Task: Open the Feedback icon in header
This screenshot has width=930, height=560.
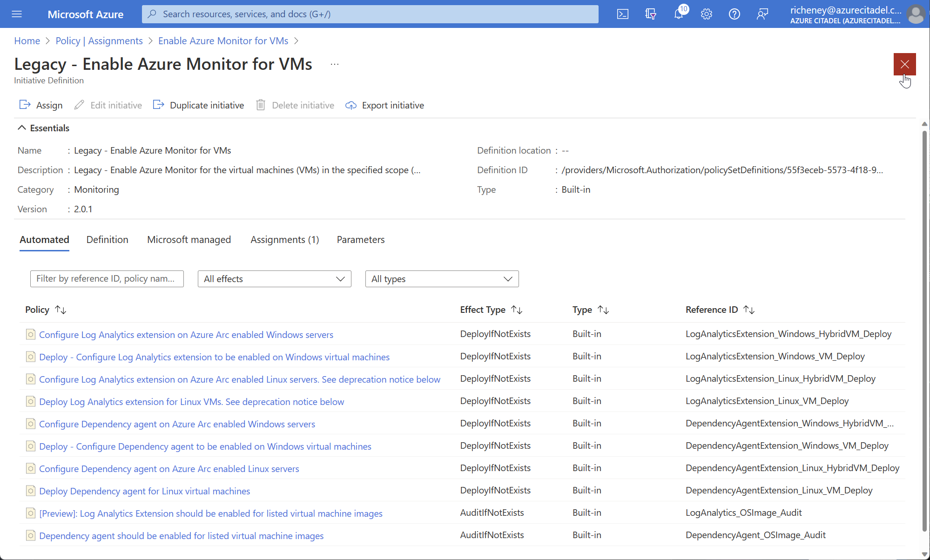Action: (x=762, y=14)
